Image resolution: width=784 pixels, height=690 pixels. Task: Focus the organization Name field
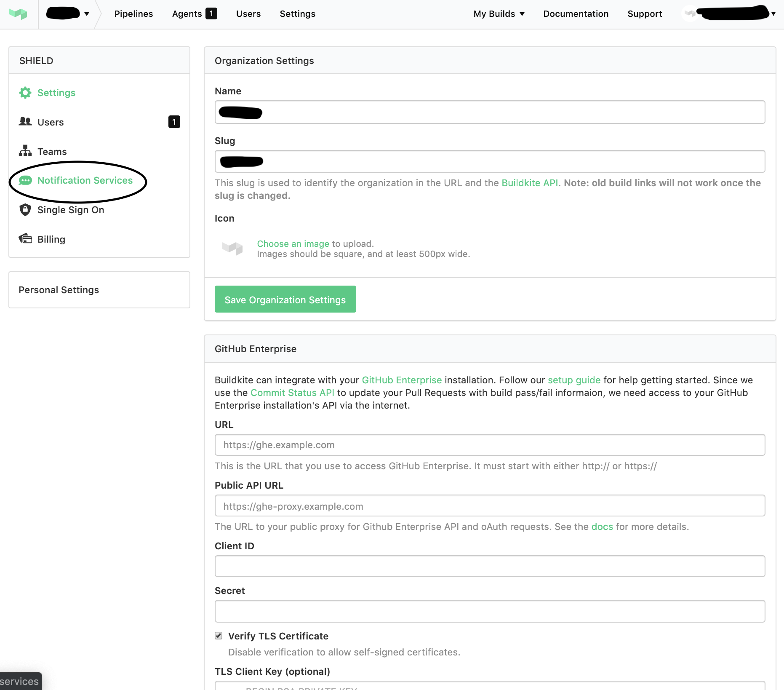(490, 112)
